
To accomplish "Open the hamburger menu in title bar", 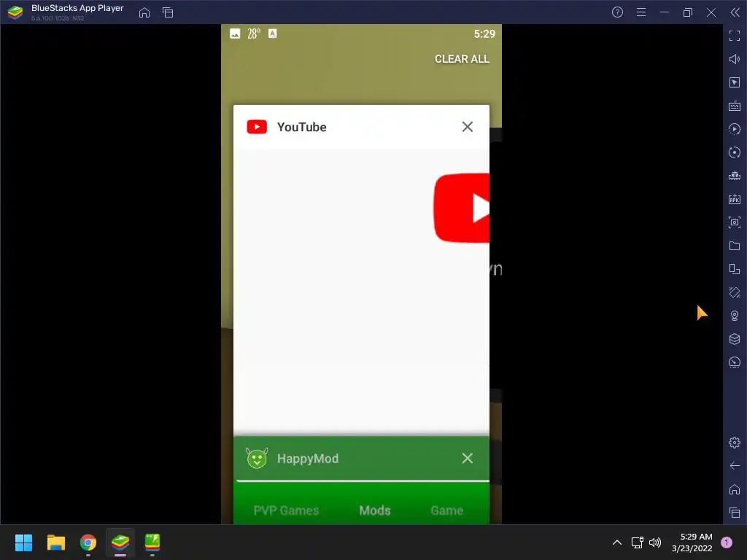I will (641, 12).
